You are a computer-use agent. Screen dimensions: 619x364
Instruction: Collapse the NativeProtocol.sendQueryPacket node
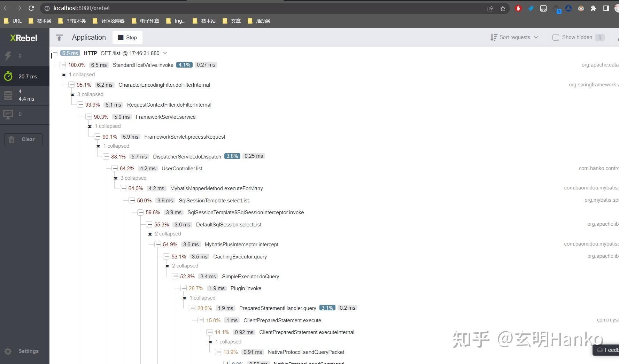click(218, 352)
